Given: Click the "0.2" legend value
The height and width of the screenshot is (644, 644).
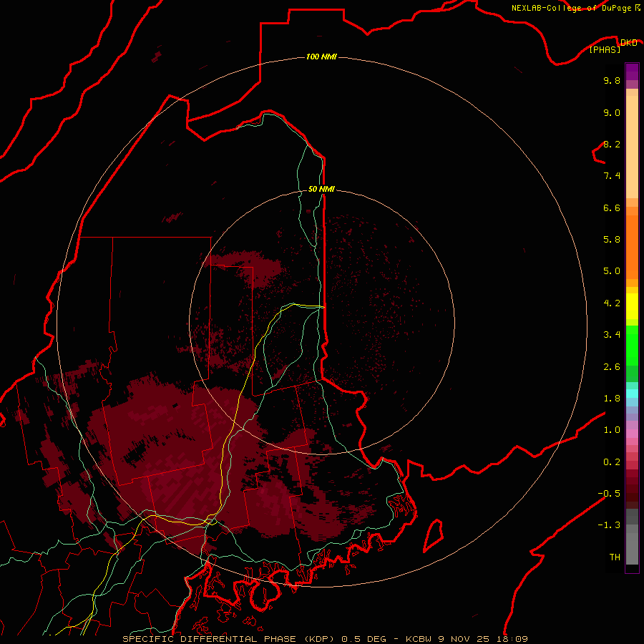Looking at the screenshot, I should [x=612, y=462].
